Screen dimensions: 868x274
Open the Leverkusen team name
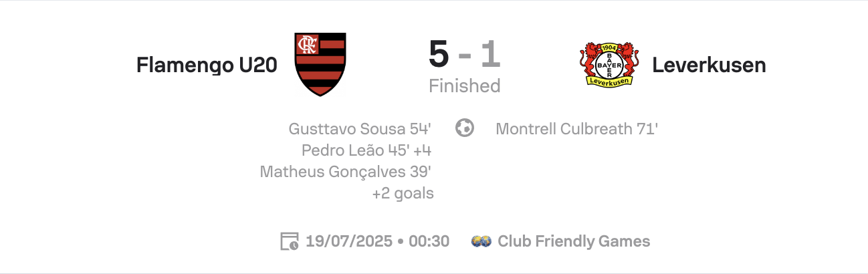pos(709,65)
